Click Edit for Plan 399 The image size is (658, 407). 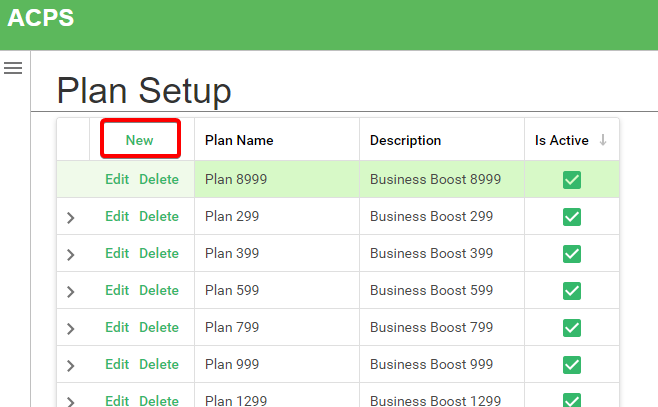117,254
